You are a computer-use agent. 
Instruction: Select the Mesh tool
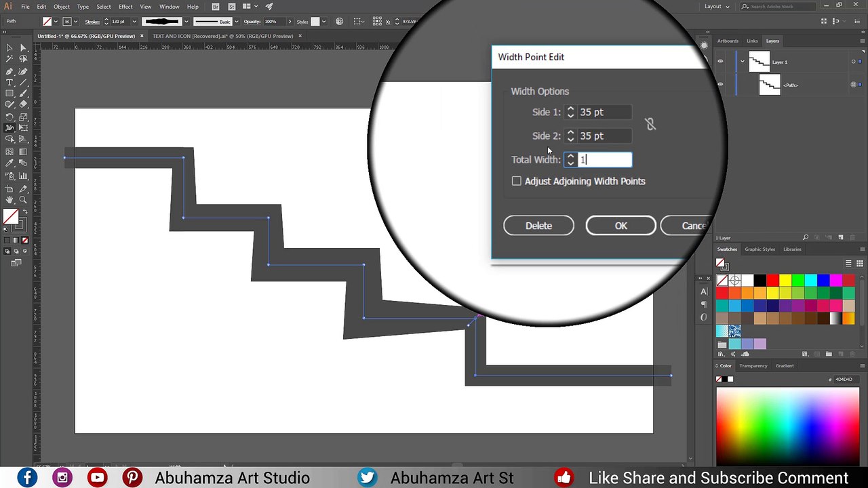[9, 152]
